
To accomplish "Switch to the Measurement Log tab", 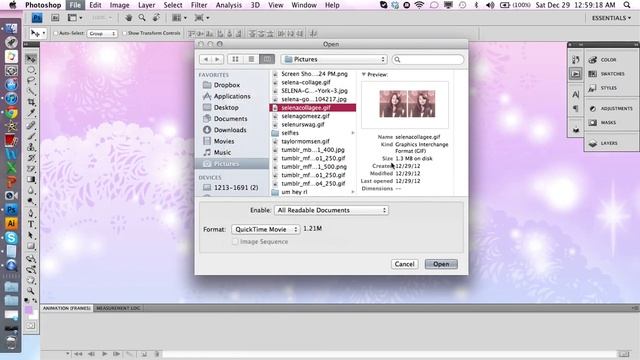I will click(x=118, y=308).
